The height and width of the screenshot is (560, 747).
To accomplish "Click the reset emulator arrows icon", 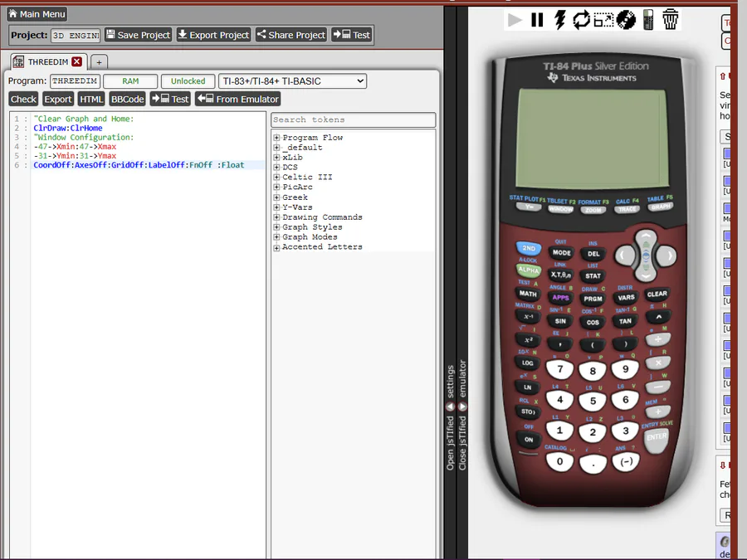I will (581, 20).
